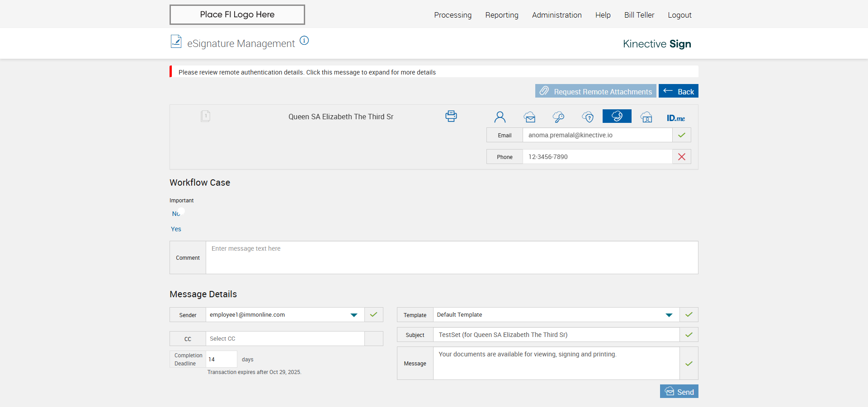Image resolution: width=868 pixels, height=407 pixels.
Task: Choose the cloud photo ID authentication icon
Action: [x=646, y=117]
